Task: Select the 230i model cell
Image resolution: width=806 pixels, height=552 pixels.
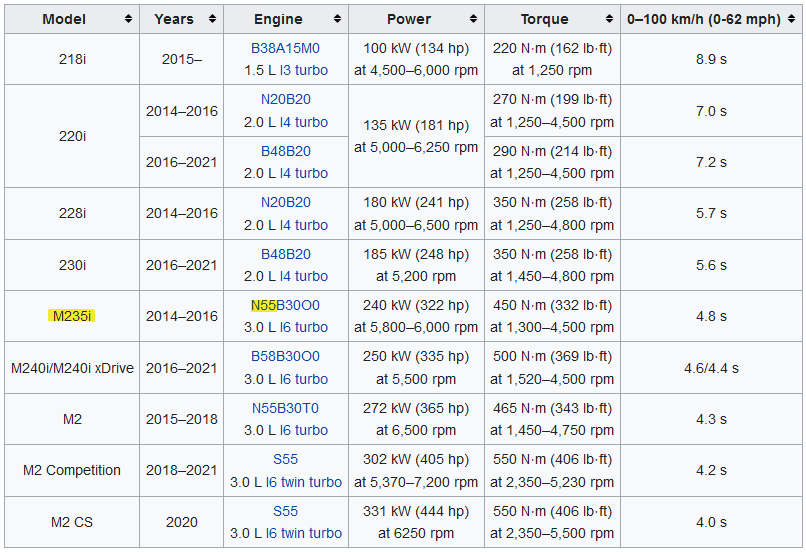Action: (x=72, y=265)
